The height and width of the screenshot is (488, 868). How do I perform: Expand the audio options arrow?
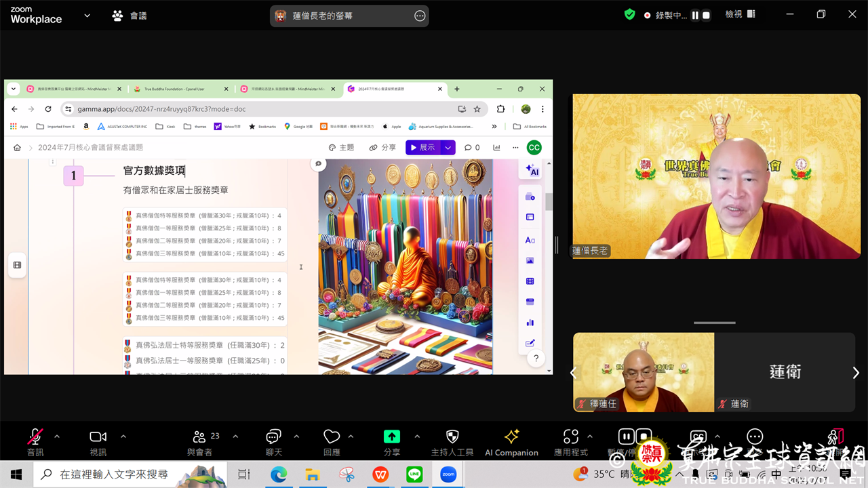tap(57, 436)
